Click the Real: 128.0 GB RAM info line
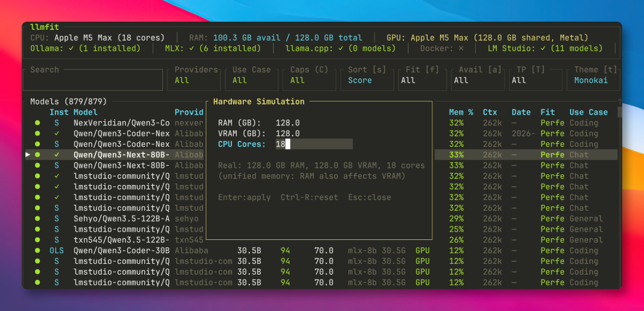Screen dimensions: 644x311 321,165
